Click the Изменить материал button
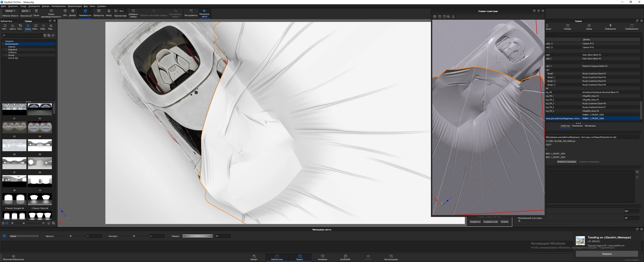Image resolution: width=644 pixels, height=262 pixels. pyautogui.click(x=566, y=162)
